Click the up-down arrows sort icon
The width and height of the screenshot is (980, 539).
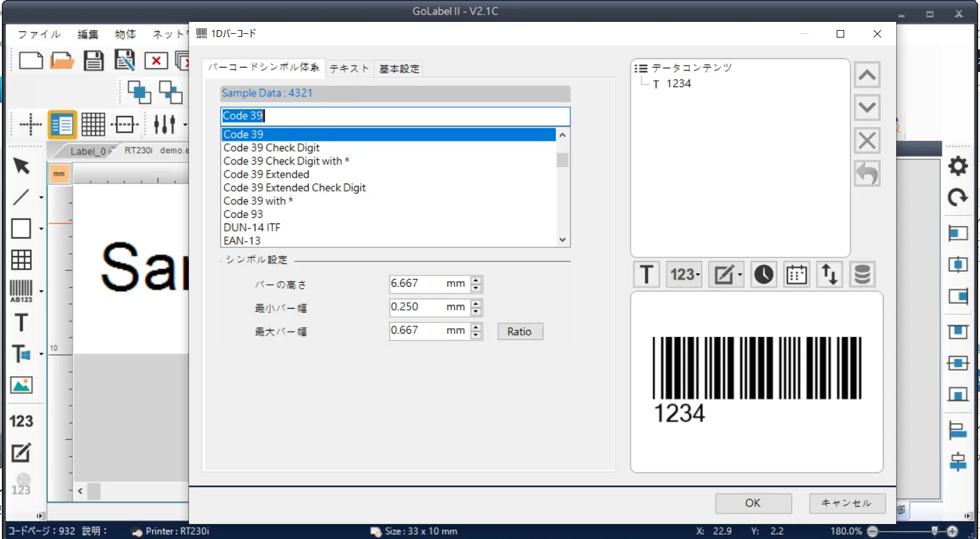[830, 274]
